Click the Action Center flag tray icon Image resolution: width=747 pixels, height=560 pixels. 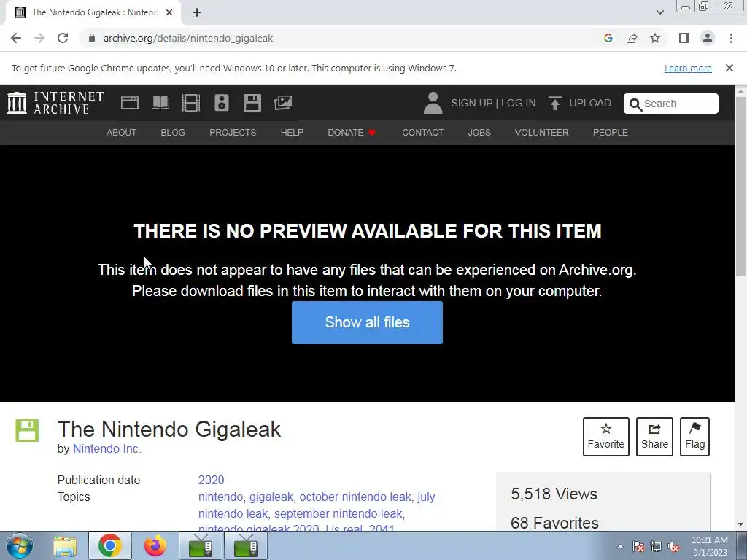(638, 547)
